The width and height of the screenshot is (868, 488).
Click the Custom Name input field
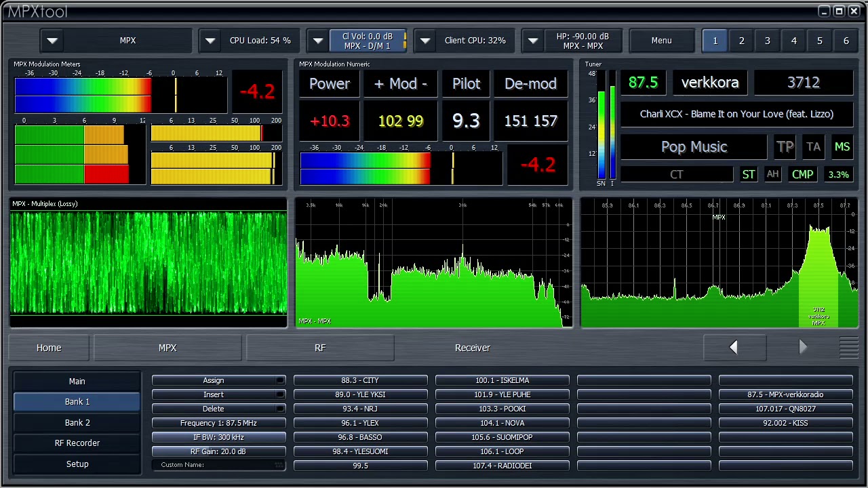[x=218, y=465]
